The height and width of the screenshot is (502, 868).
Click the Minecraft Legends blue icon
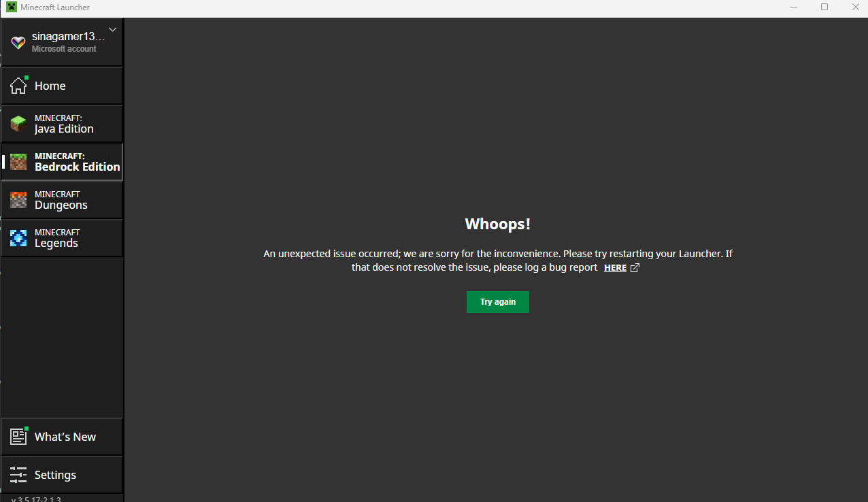[x=18, y=238]
